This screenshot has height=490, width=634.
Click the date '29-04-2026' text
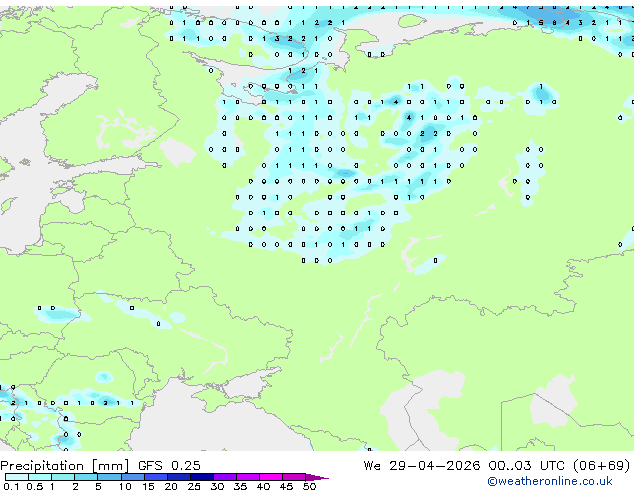pos(435,466)
